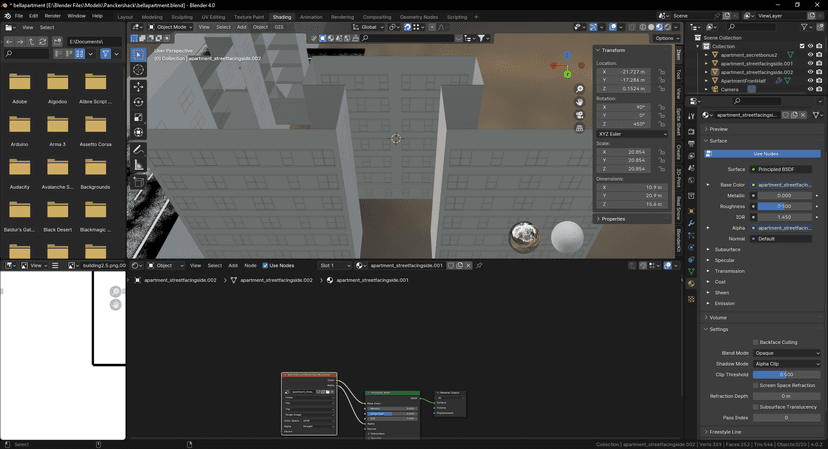Enable Backface Culling checkbox
828x449 pixels.
click(x=755, y=342)
